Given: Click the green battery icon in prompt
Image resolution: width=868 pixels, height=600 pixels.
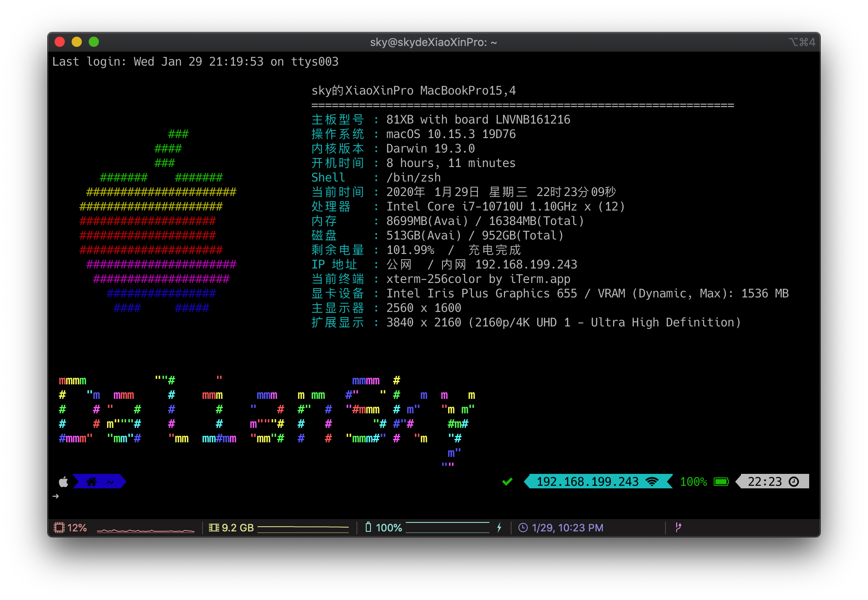Looking at the screenshot, I should [721, 482].
